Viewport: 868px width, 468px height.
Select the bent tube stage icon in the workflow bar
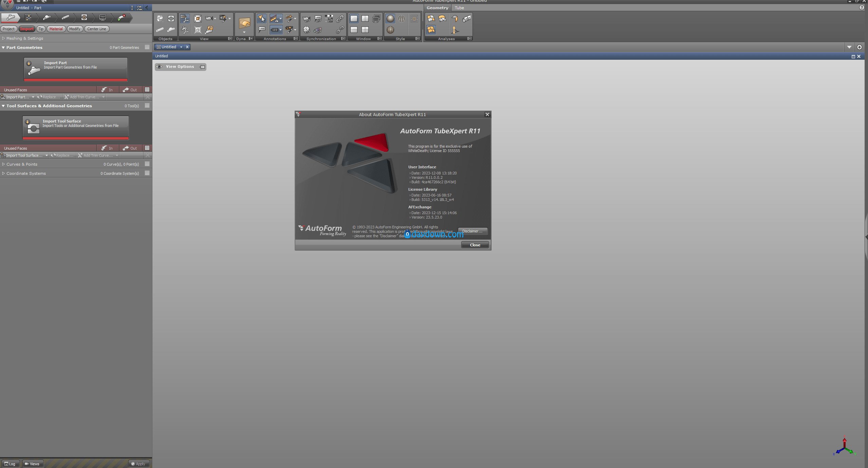[47, 17]
